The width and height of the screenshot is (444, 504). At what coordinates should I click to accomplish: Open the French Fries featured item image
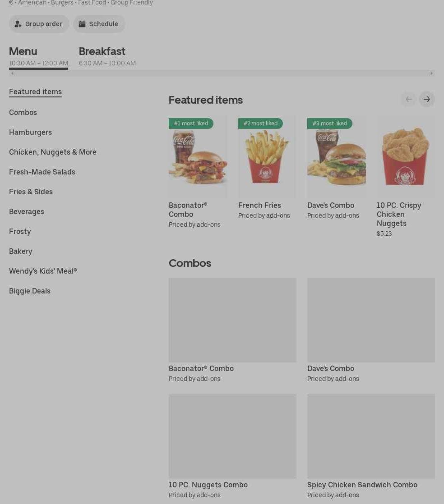coord(267,157)
